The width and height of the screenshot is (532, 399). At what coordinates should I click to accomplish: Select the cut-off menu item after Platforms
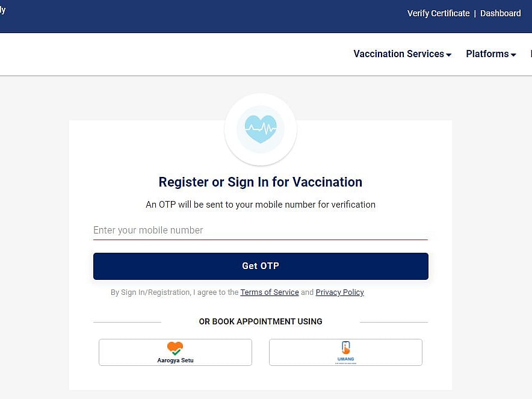(530, 54)
